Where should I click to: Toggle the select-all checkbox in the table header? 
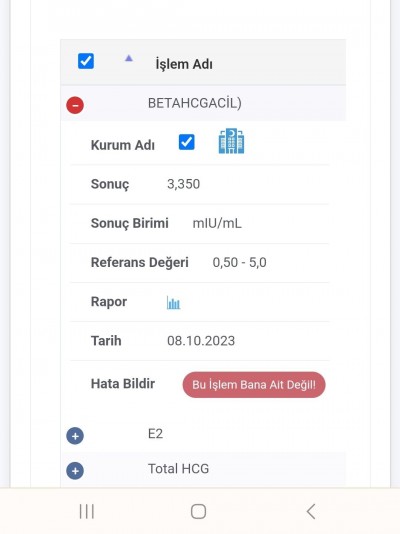(x=86, y=61)
